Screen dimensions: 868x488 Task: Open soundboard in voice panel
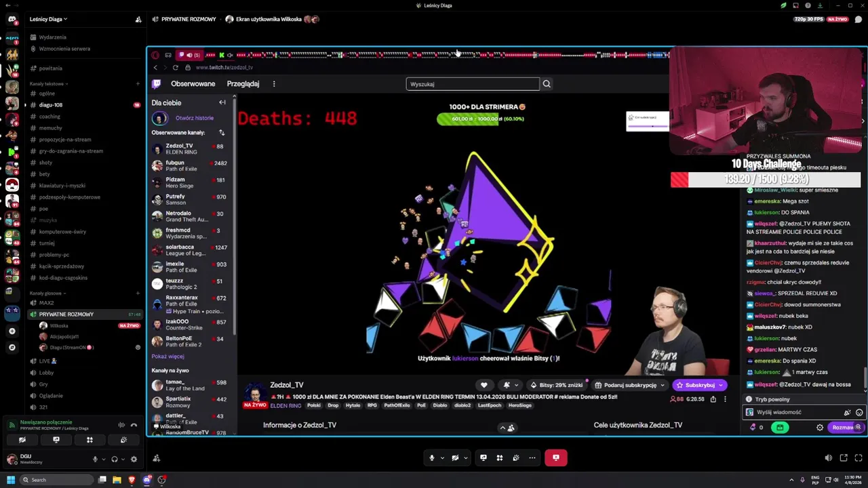tap(123, 440)
